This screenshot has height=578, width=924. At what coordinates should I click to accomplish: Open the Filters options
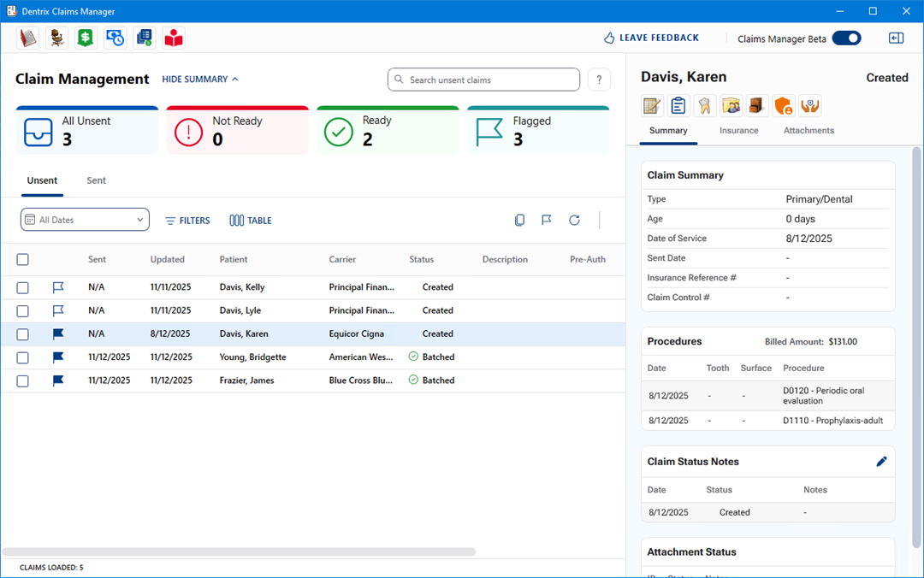pos(187,221)
